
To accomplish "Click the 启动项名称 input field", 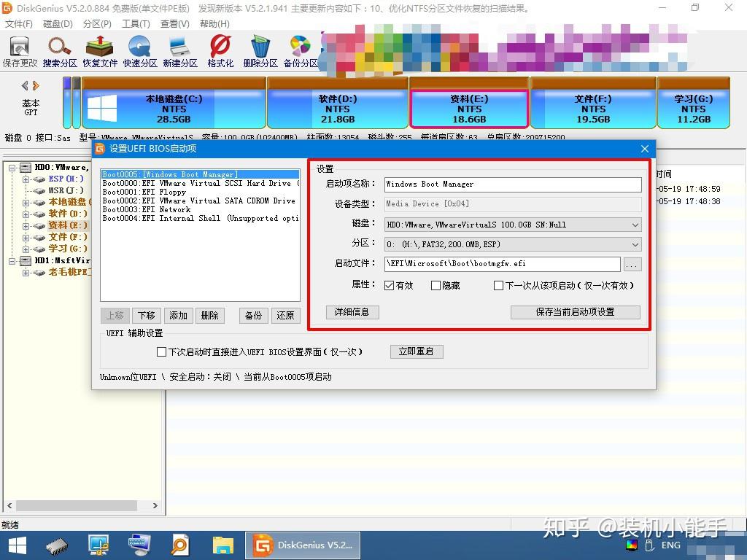I will (x=511, y=184).
